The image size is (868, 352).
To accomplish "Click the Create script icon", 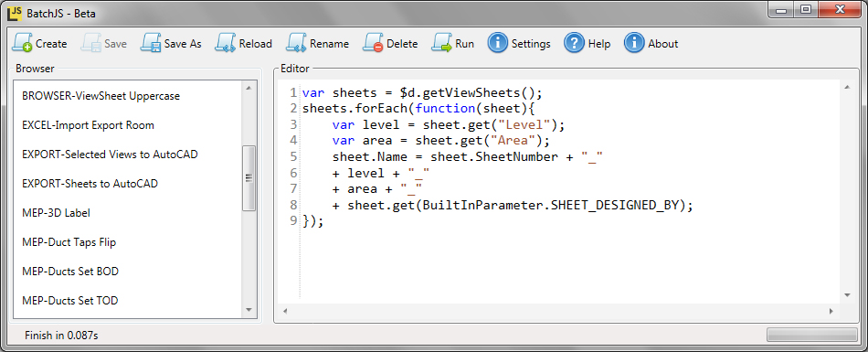I will (x=22, y=43).
